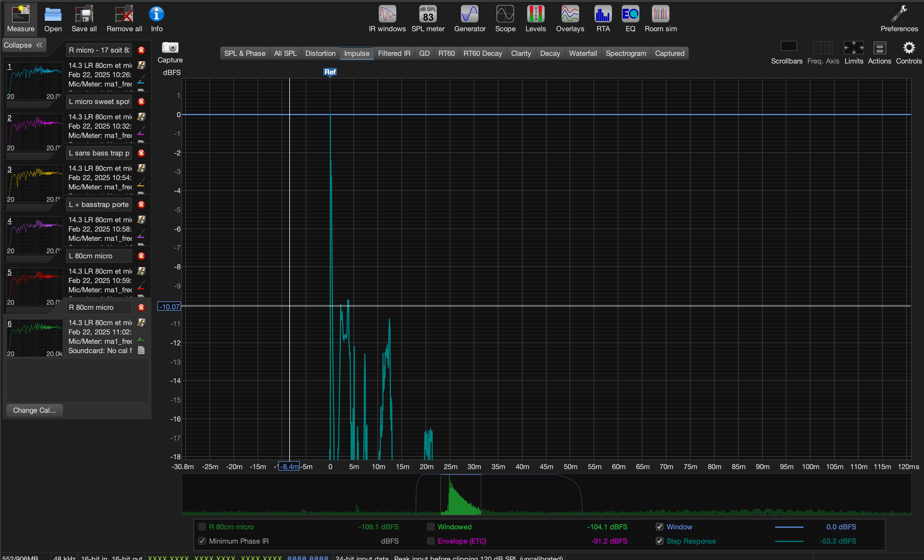
Task: Click Window trace blue line swatch
Action: coord(789,527)
